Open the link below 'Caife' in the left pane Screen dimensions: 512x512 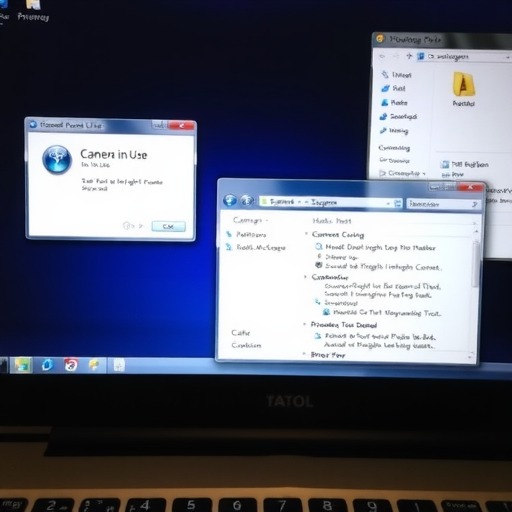(246, 345)
